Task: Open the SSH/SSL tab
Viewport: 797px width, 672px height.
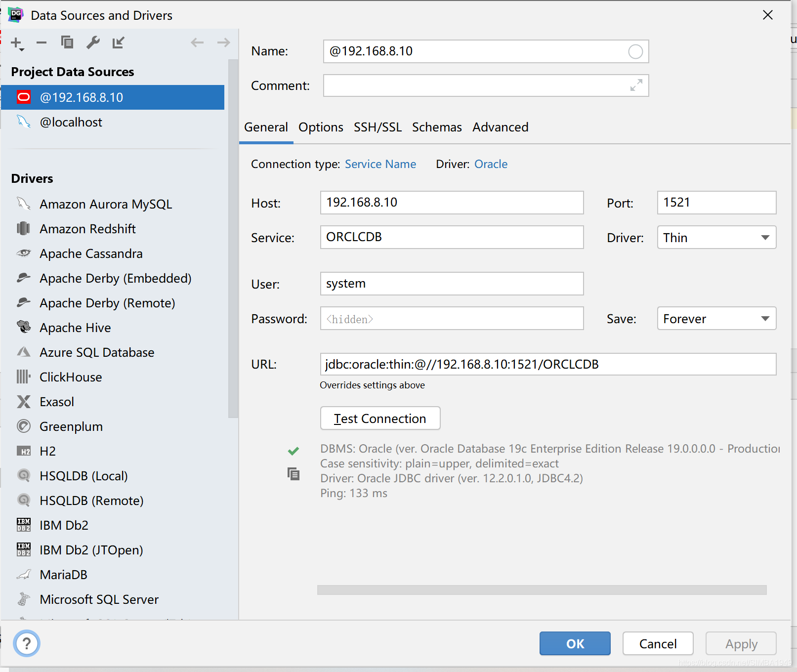Action: [x=378, y=127]
